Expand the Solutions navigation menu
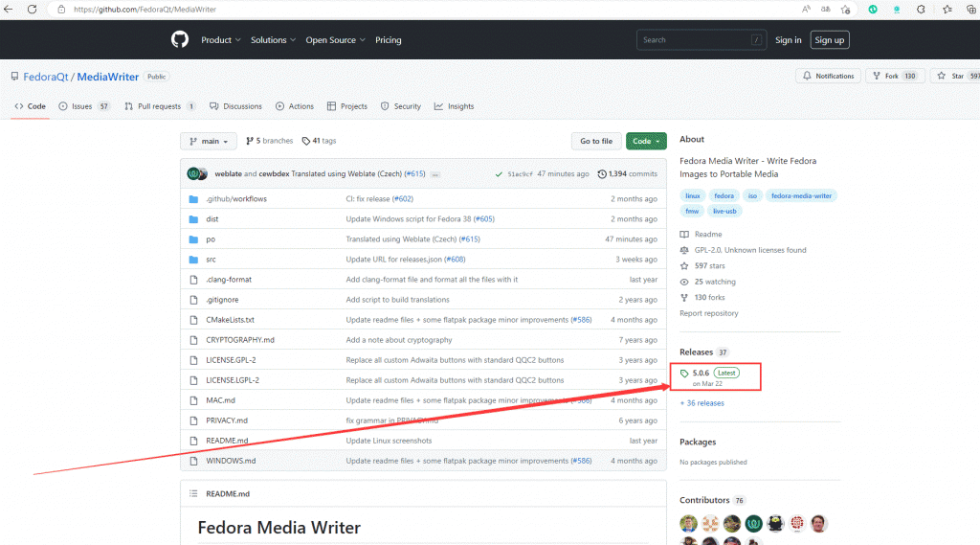980x545 pixels. coord(273,40)
